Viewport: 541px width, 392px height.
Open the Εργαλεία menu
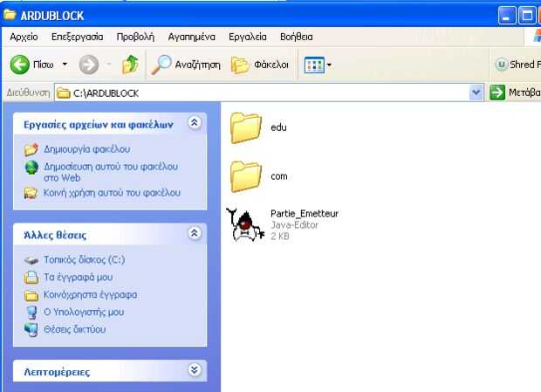pos(248,37)
